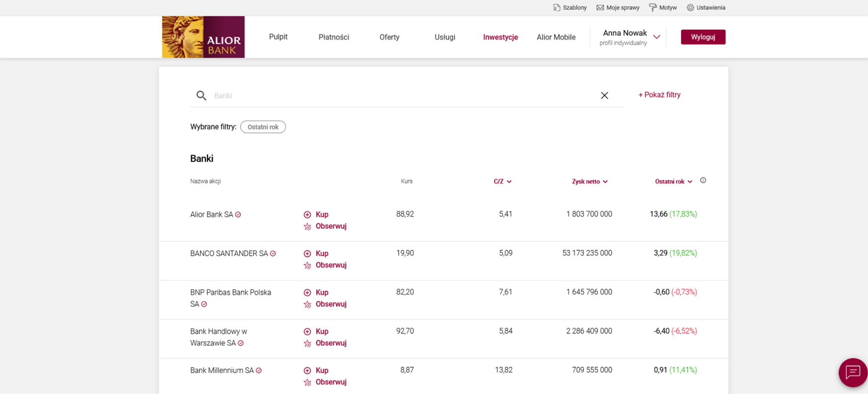Open Ostatni rok column dropdown
This screenshot has height=394, width=868.
click(673, 182)
